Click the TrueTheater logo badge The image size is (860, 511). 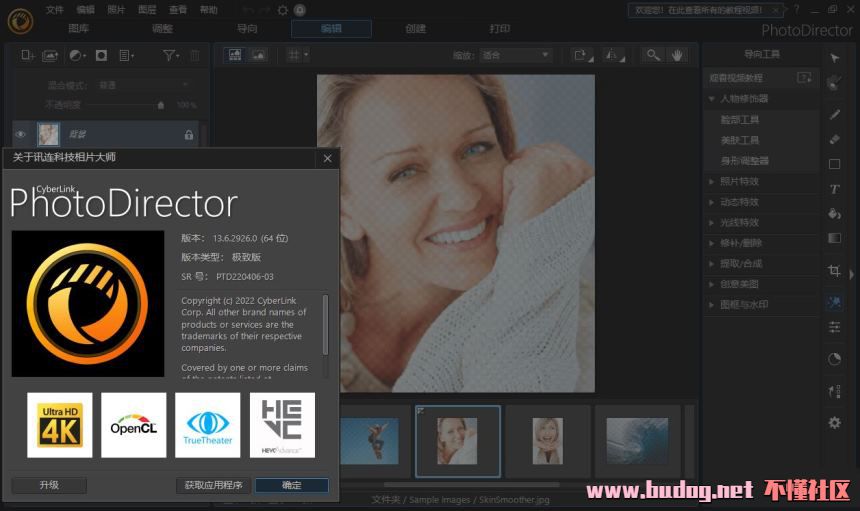click(x=207, y=425)
